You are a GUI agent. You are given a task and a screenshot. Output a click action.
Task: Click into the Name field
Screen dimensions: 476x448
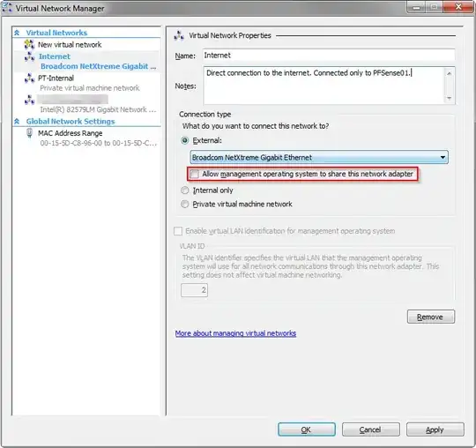[x=329, y=56]
